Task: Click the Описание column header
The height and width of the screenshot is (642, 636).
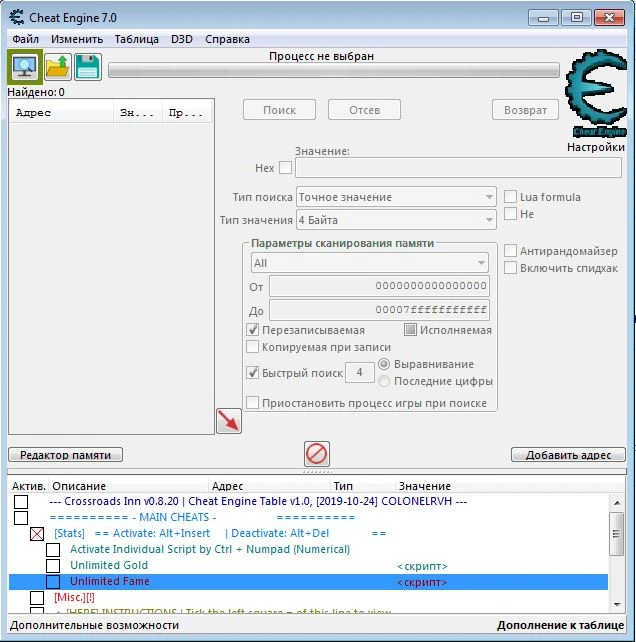Action: (x=128, y=486)
